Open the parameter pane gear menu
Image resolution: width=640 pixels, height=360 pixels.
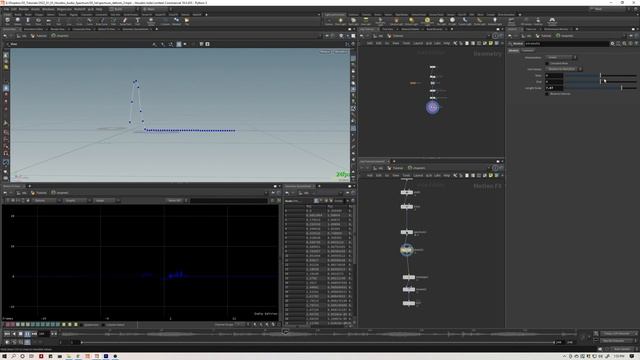(x=612, y=43)
